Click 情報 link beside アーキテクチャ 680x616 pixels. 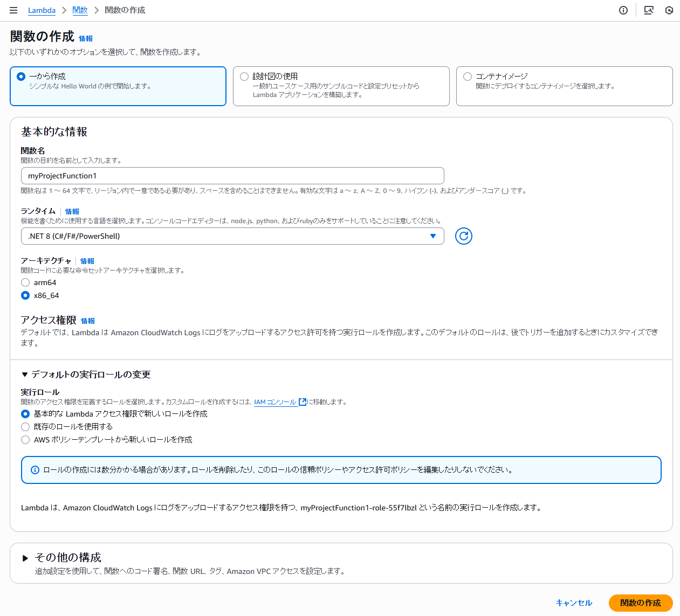tap(87, 261)
